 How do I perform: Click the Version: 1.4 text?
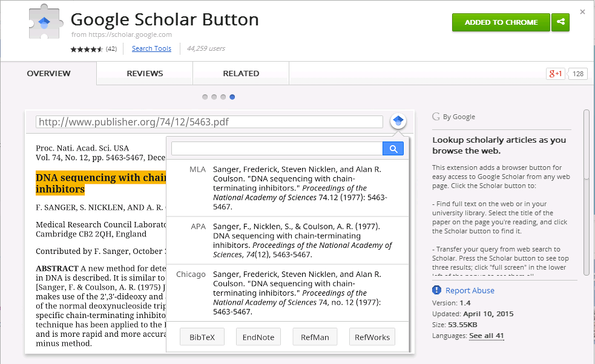[451, 303]
